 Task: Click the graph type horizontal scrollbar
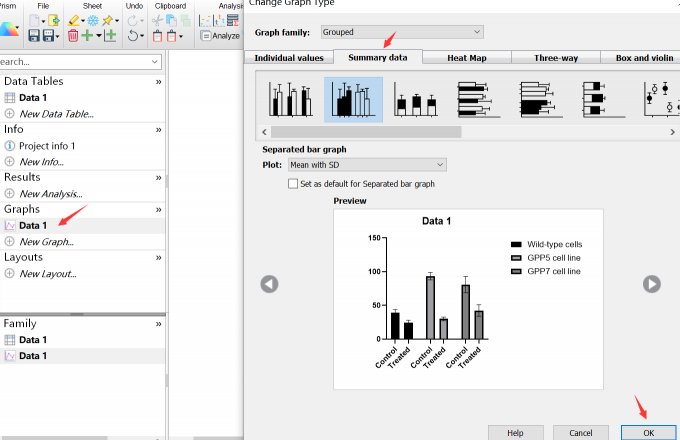365,131
